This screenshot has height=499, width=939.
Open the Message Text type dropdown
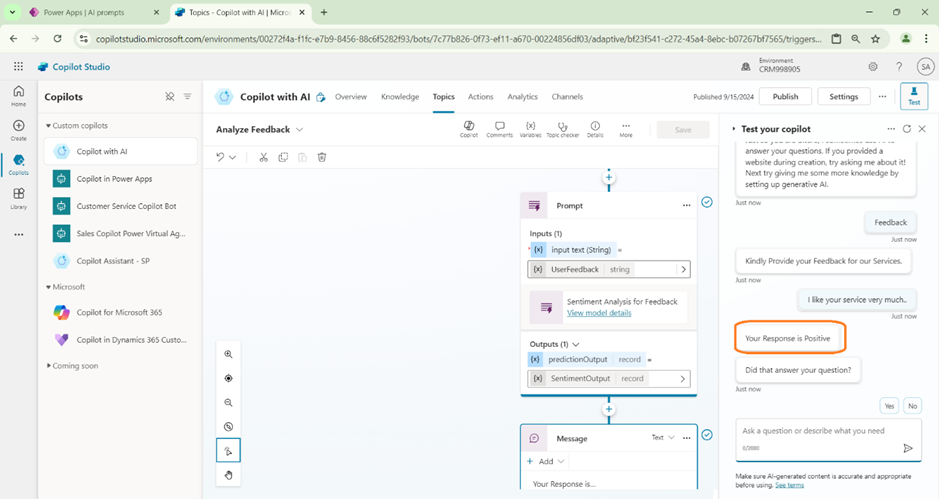click(x=663, y=438)
